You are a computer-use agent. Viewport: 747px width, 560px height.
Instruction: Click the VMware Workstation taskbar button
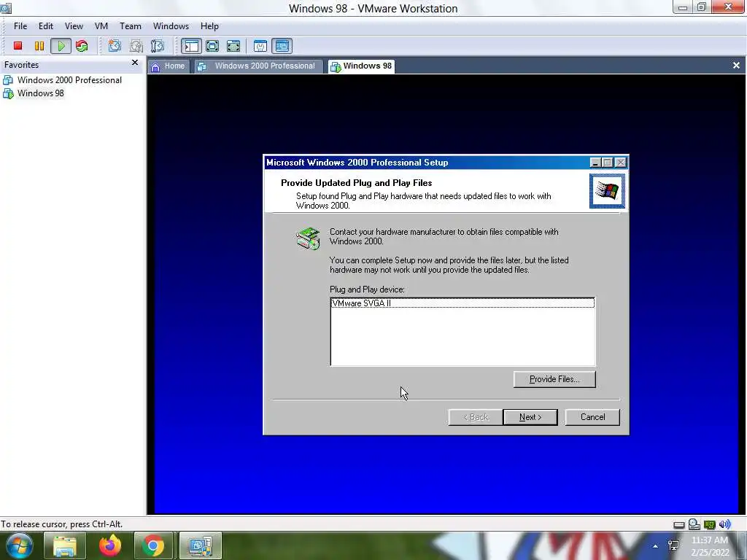pos(200,545)
